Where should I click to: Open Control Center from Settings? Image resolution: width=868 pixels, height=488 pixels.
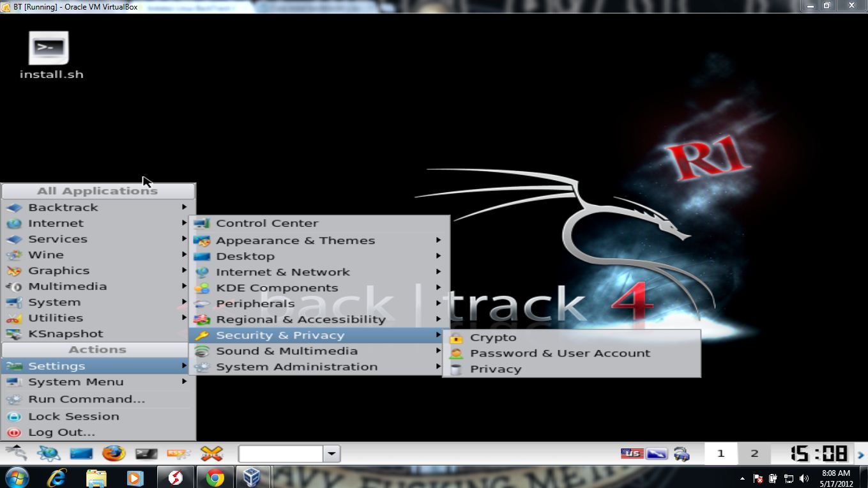tap(319, 223)
